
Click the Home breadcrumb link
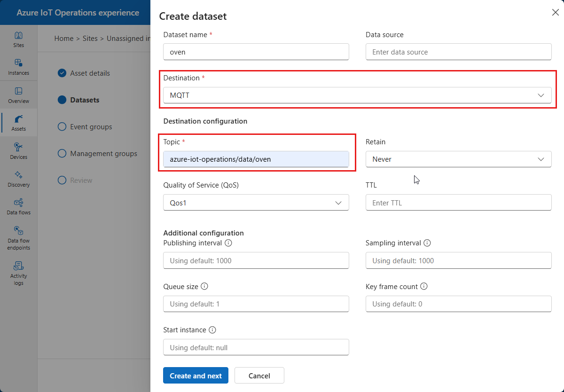[x=64, y=39]
